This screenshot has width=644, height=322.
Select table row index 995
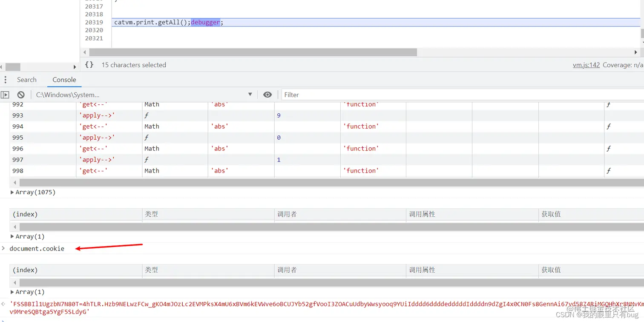click(x=18, y=138)
